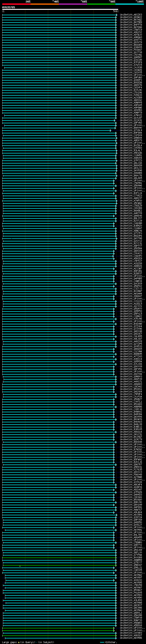Select the UniRef100_Q96L21 entry
The height and width of the screenshot is (644, 146).
(131, 568)
